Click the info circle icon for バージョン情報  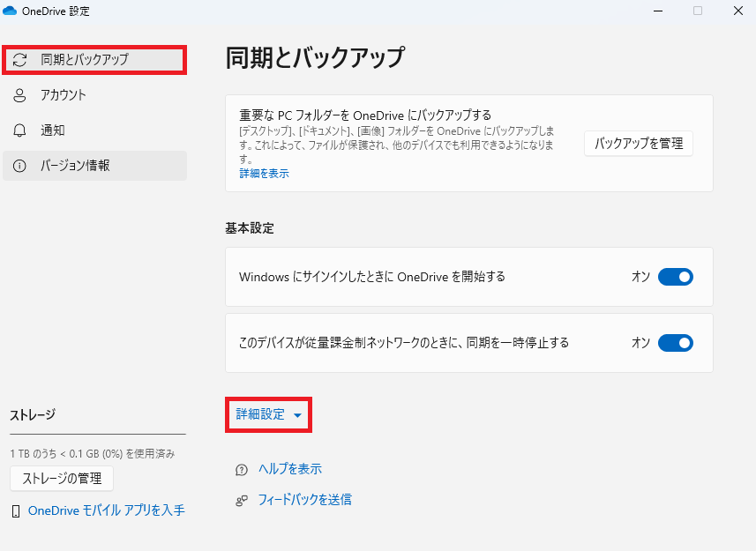pyautogui.click(x=19, y=166)
